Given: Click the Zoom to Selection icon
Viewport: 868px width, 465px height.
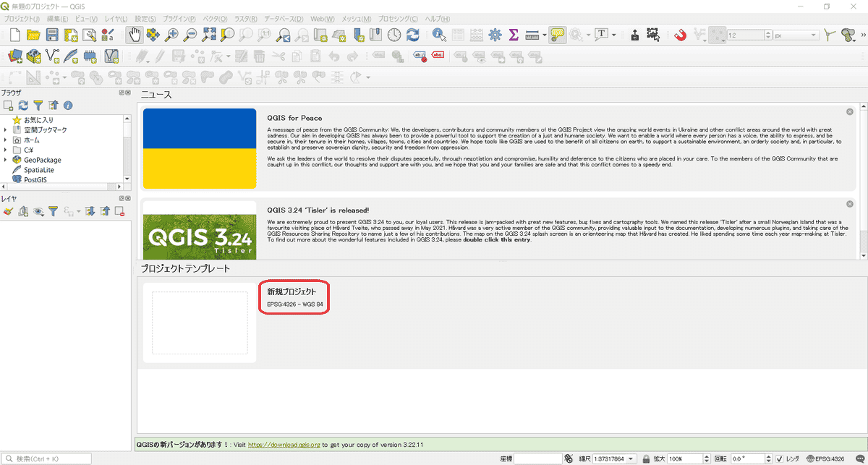Looking at the screenshot, I should pyautogui.click(x=228, y=34).
